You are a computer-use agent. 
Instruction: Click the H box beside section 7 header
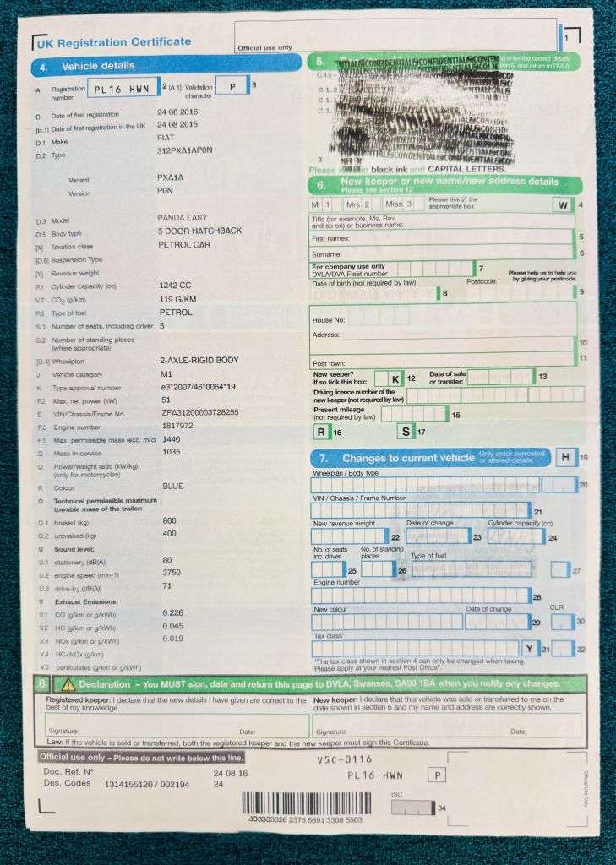[565, 458]
